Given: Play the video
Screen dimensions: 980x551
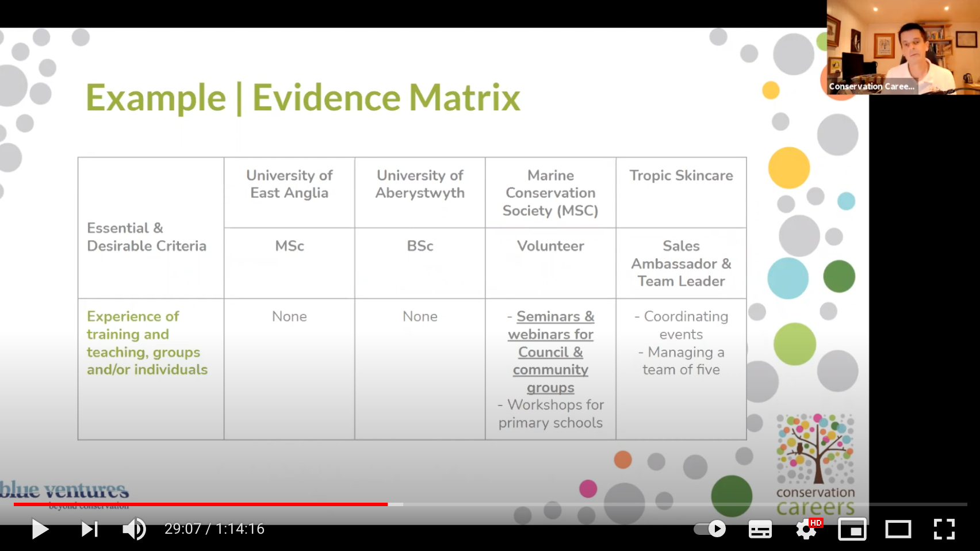Looking at the screenshot, I should 40,529.
